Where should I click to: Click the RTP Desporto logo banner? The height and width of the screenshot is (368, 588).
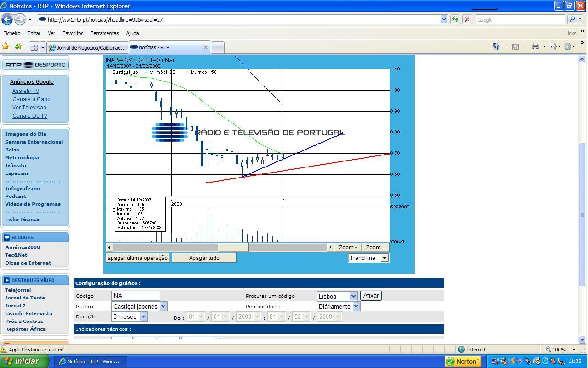coord(35,65)
